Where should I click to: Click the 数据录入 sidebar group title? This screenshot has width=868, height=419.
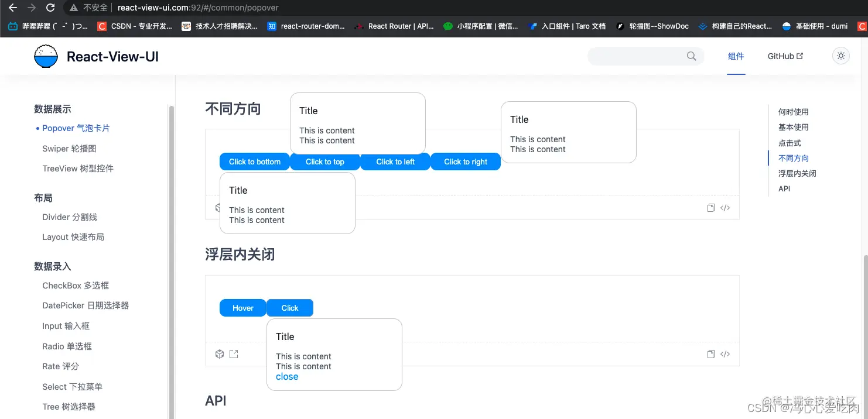point(53,266)
